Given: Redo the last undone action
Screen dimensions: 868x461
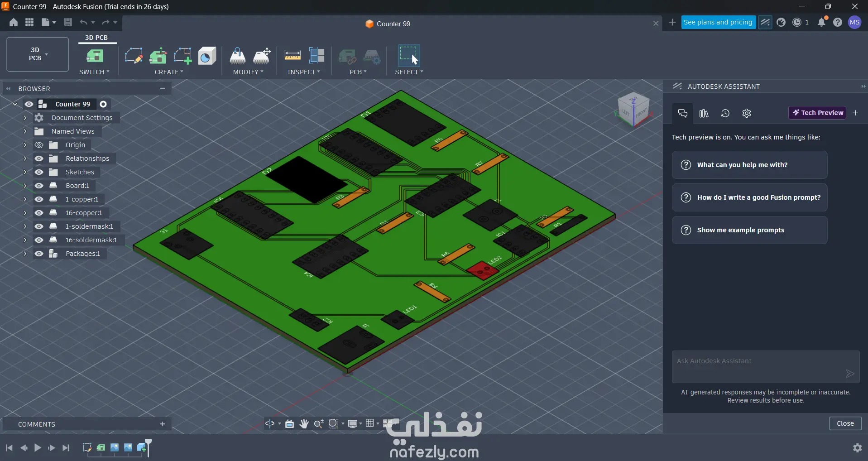Looking at the screenshot, I should tap(106, 23).
